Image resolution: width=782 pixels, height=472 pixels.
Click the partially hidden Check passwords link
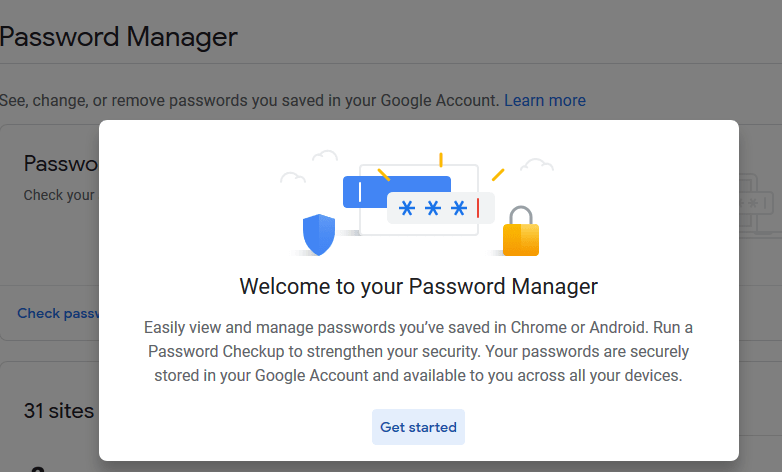(x=58, y=313)
